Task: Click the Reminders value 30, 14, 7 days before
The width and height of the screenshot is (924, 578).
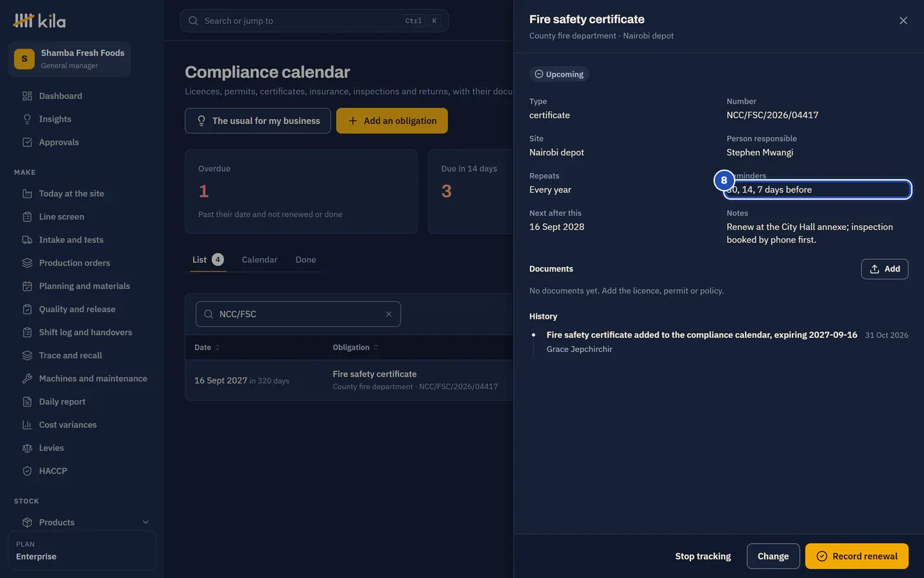Action: (x=817, y=189)
